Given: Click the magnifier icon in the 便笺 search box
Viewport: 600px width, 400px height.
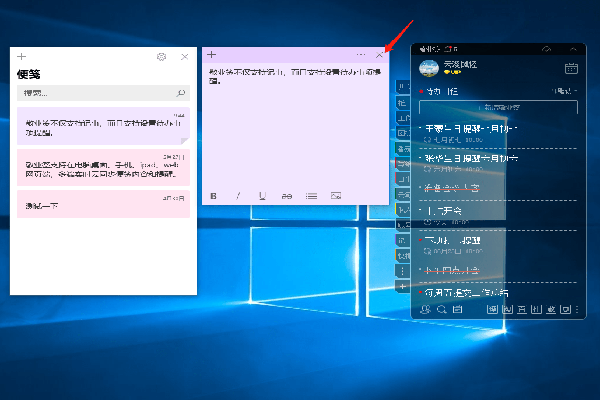Looking at the screenshot, I should tap(181, 93).
